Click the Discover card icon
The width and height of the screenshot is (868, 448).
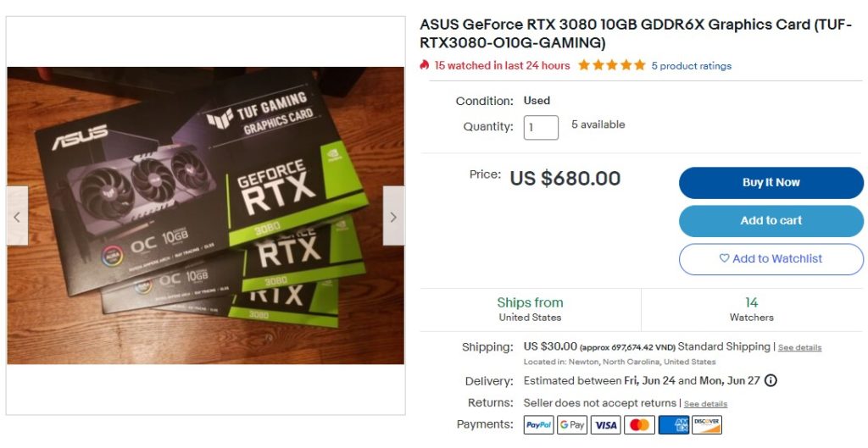tap(707, 425)
